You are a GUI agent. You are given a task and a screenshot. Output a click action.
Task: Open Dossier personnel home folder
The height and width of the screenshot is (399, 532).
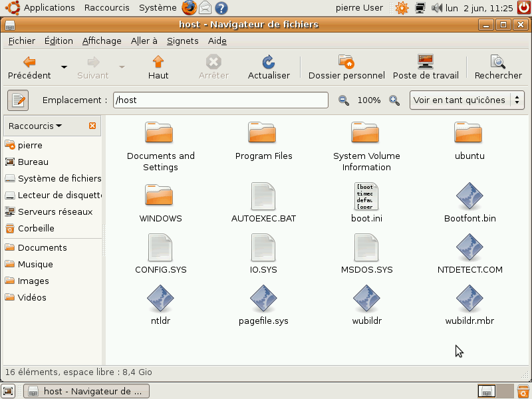[346, 68]
